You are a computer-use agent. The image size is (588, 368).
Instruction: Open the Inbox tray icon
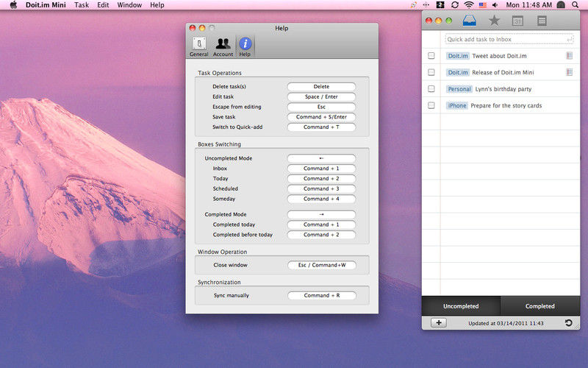pos(470,21)
